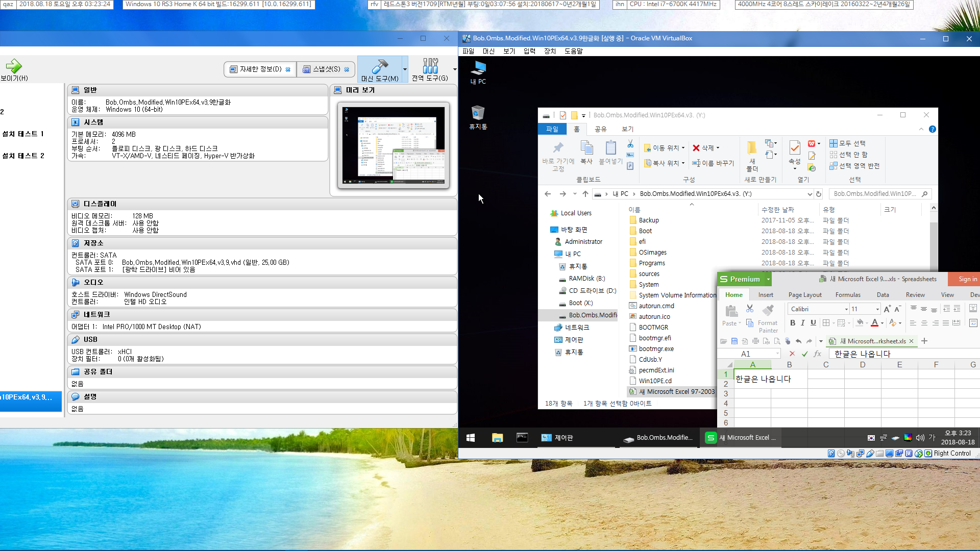Click the Italic formatting icon

[803, 322]
